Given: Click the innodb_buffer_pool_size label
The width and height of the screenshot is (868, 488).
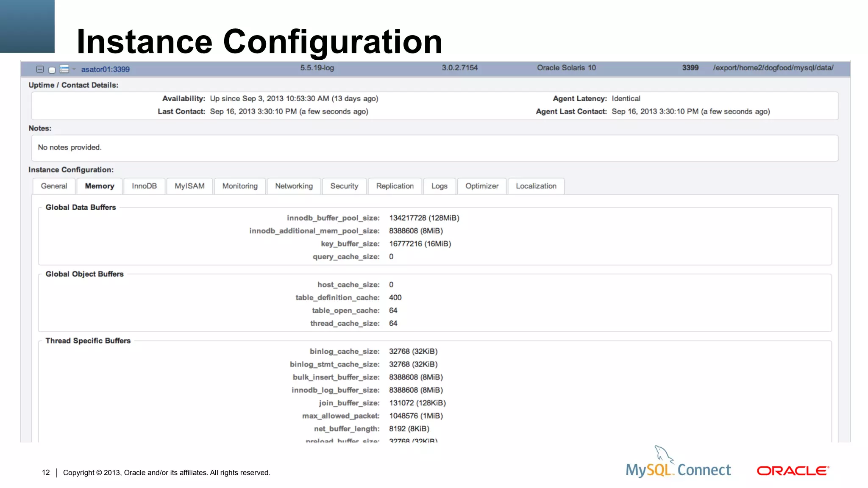Looking at the screenshot, I should (333, 218).
